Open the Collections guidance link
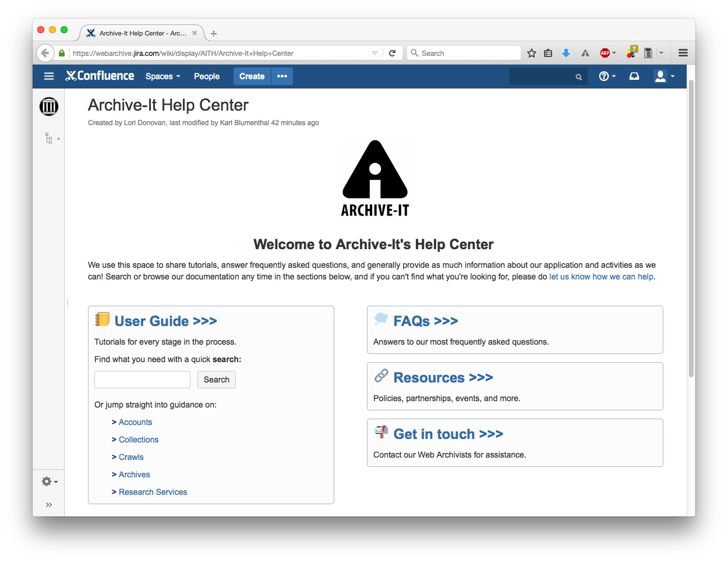This screenshot has height=563, width=728. (139, 440)
